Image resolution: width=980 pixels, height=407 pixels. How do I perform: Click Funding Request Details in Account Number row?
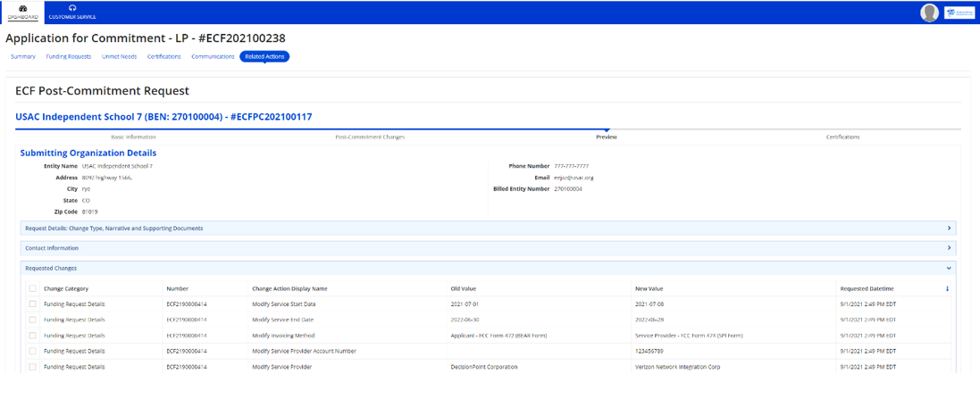(x=74, y=352)
